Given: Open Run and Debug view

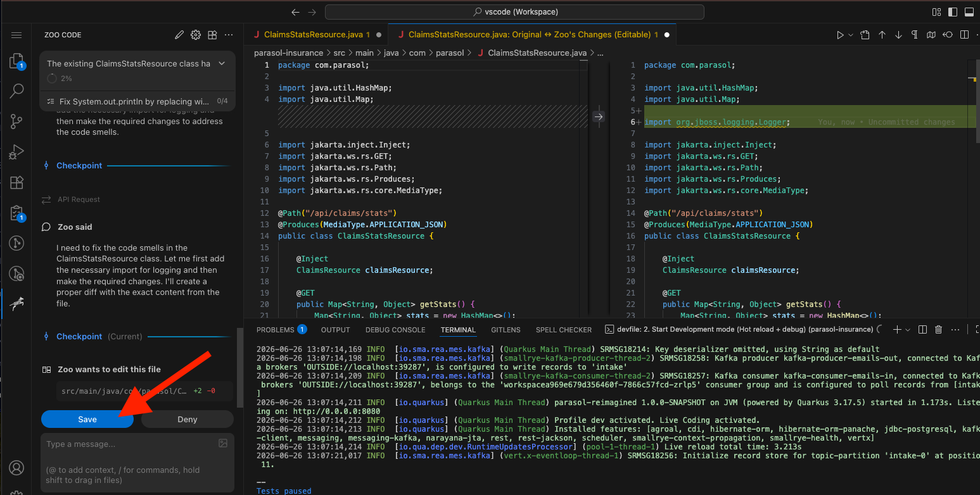Looking at the screenshot, I should (16, 152).
